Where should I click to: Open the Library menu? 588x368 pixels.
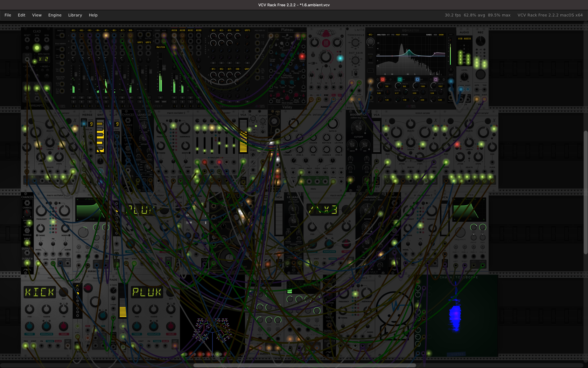pos(75,15)
